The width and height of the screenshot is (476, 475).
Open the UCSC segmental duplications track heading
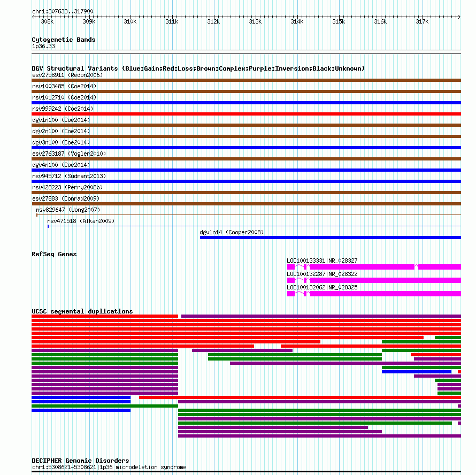82,311
